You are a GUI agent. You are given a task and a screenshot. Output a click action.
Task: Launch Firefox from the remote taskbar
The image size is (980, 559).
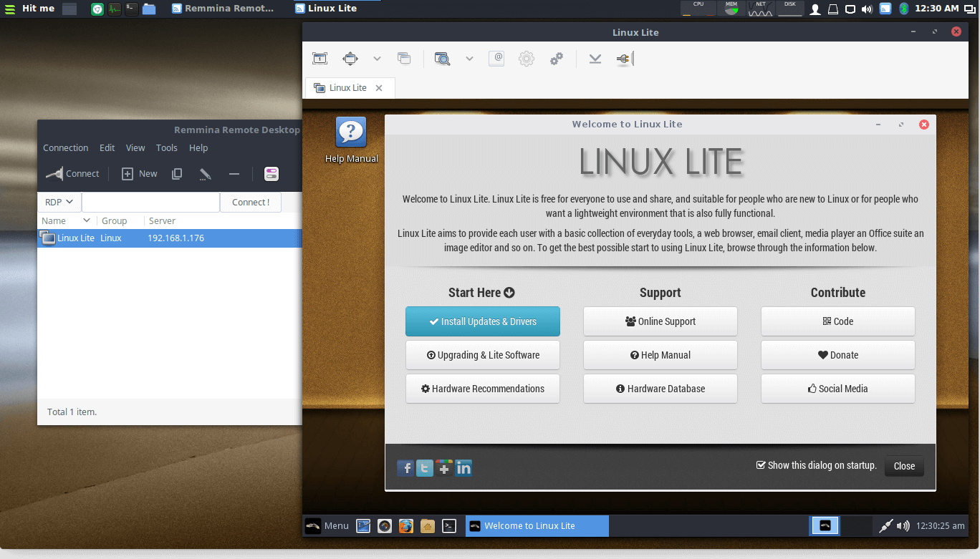point(406,526)
